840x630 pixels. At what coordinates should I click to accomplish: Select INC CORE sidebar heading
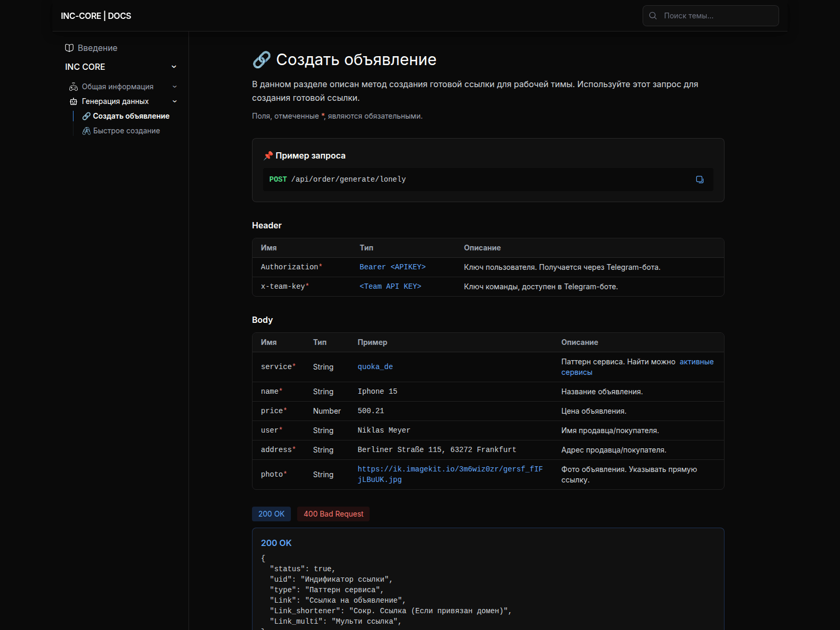pos(85,67)
